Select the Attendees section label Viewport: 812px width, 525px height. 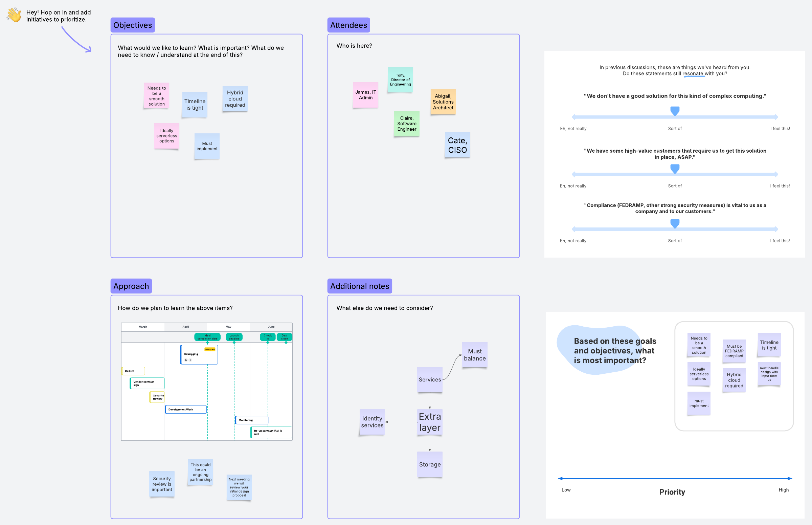[x=348, y=25]
